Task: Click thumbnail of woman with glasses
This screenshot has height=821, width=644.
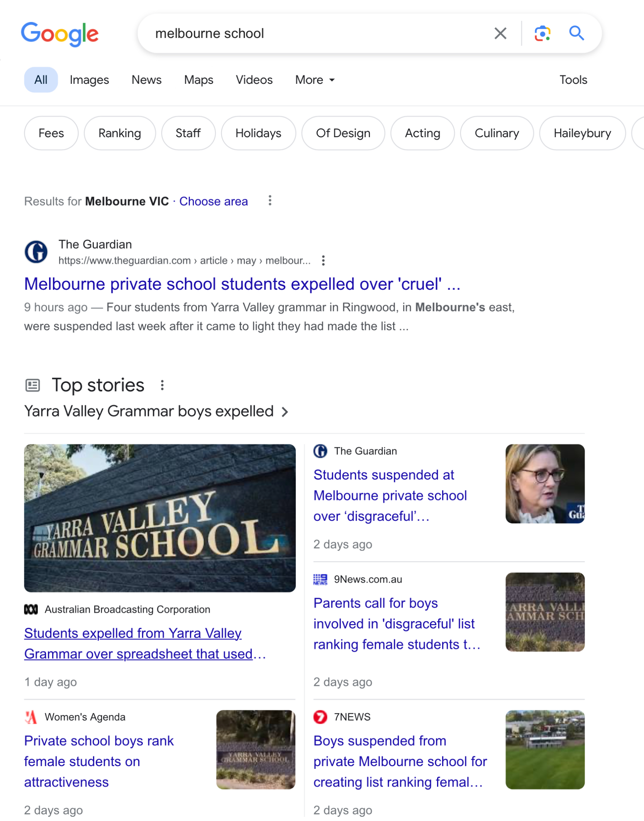Action: pos(545,484)
